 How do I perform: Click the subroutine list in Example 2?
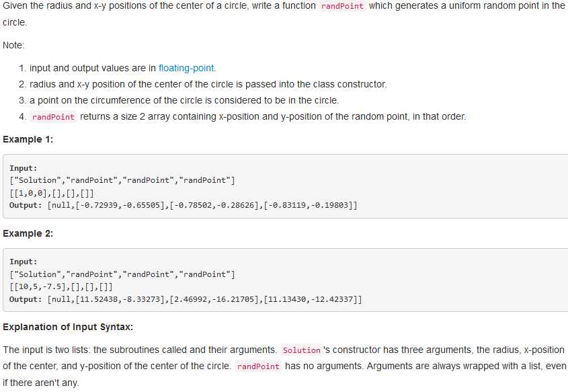122,274
